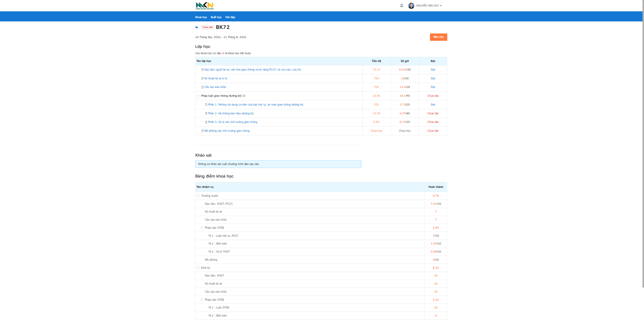644x320 pixels.
Task: Collapse Pháp luật GTĐB under Định kỳ
Action: click(x=202, y=300)
